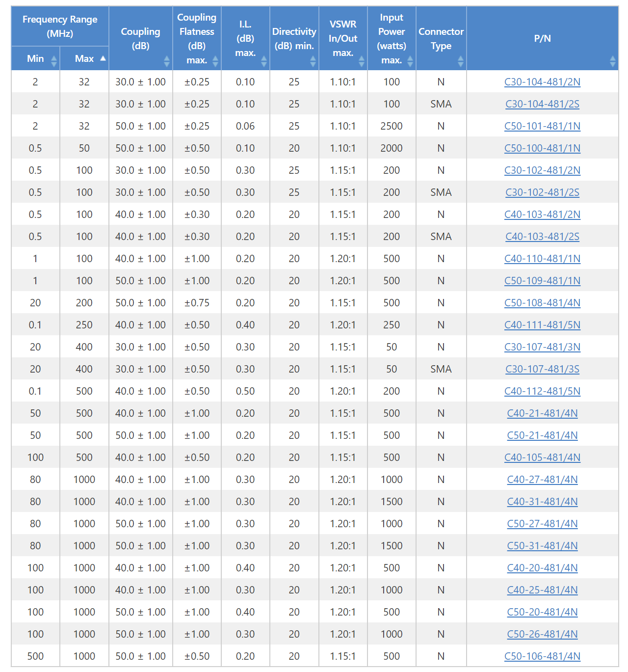Sort by P/N column arrows

613,61
